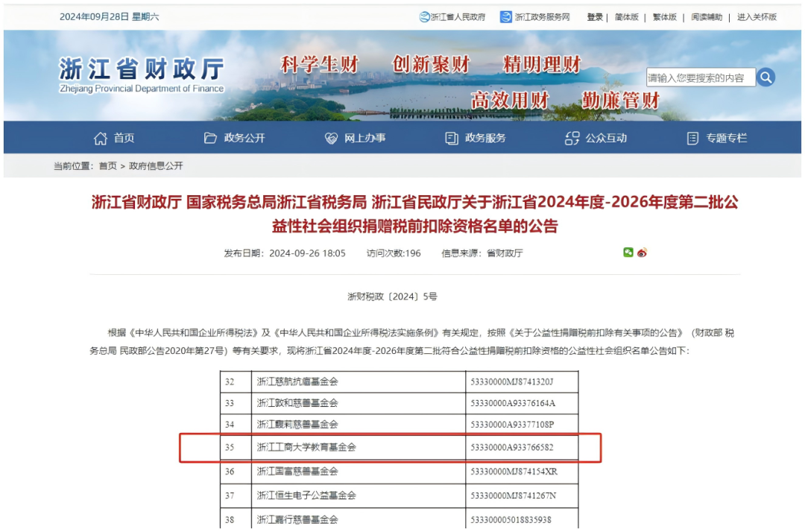Click the source text 信息来源: 省财政厅
This screenshot has width=805, height=532.
tap(482, 253)
